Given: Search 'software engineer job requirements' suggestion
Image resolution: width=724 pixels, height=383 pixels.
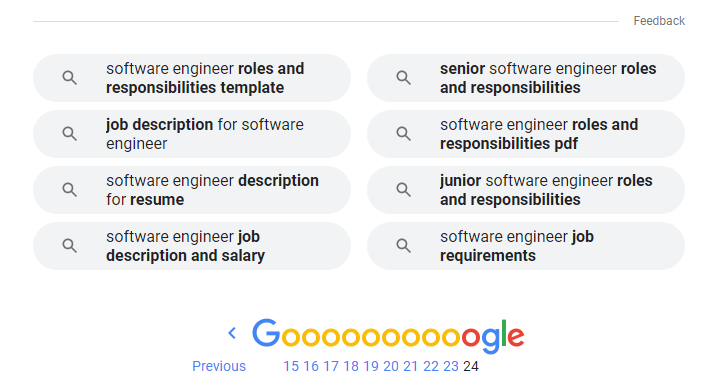Looking at the screenshot, I should point(526,246).
